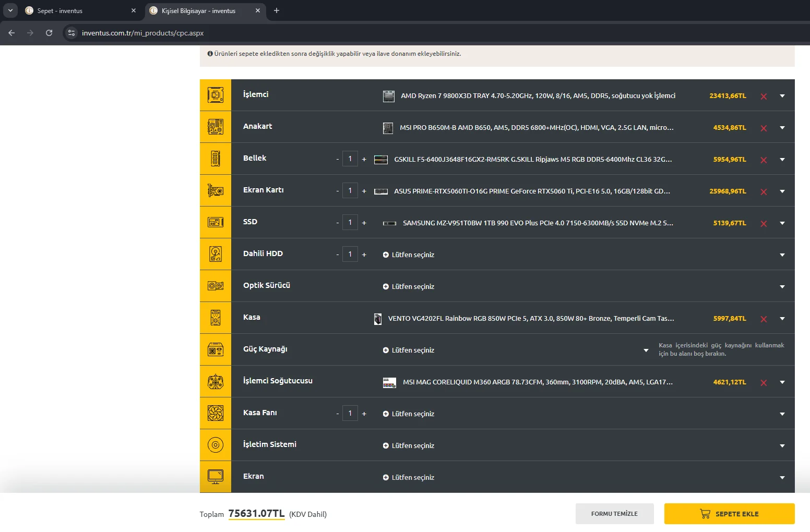This screenshot has height=532, width=810.
Task: Close the Sepet - inventus tab
Action: click(134, 10)
